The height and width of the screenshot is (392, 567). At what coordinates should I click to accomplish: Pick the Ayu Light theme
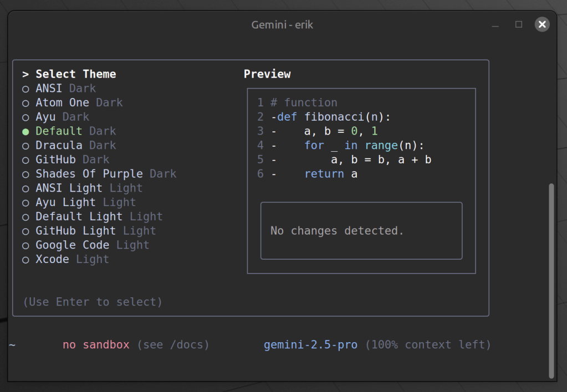tap(25, 203)
